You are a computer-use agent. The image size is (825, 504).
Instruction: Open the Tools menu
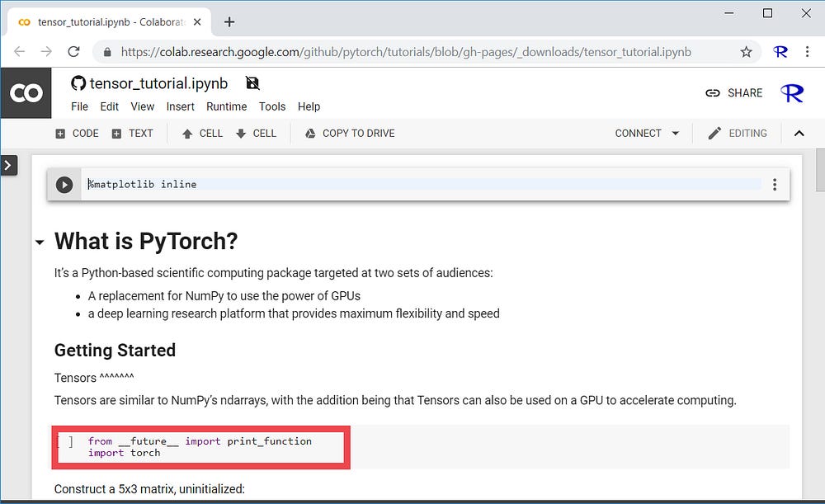pos(272,106)
